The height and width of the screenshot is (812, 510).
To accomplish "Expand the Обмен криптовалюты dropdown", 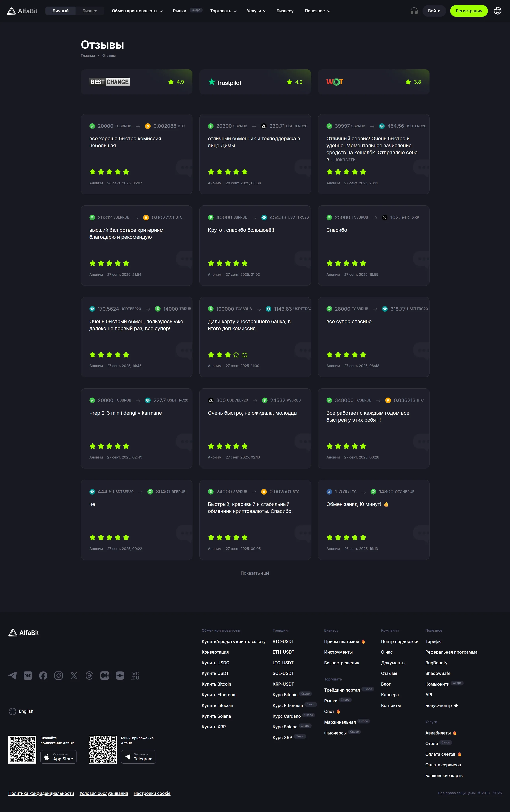I will click(x=137, y=11).
